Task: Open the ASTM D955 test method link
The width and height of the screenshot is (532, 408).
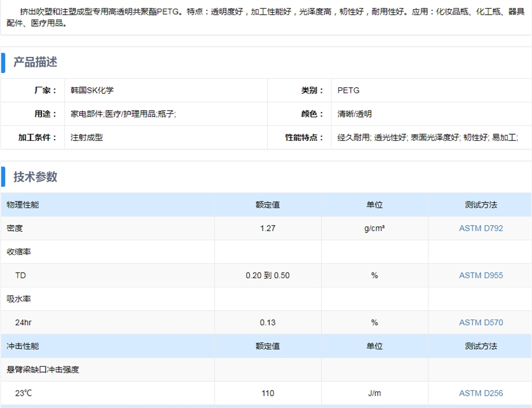Action: click(x=481, y=275)
